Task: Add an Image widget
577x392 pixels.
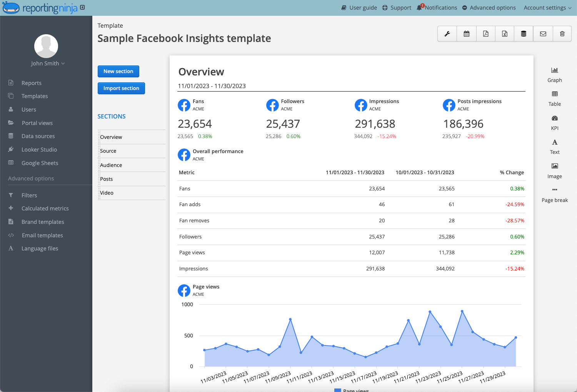Action: pyautogui.click(x=554, y=170)
